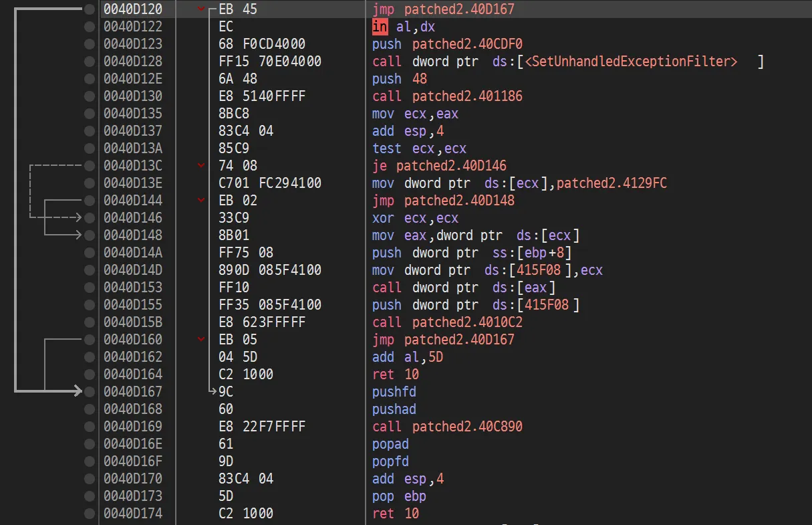Viewport: 812px width, 525px height.
Task: Click the red jump chevron on row 0040D120
Action: point(202,9)
